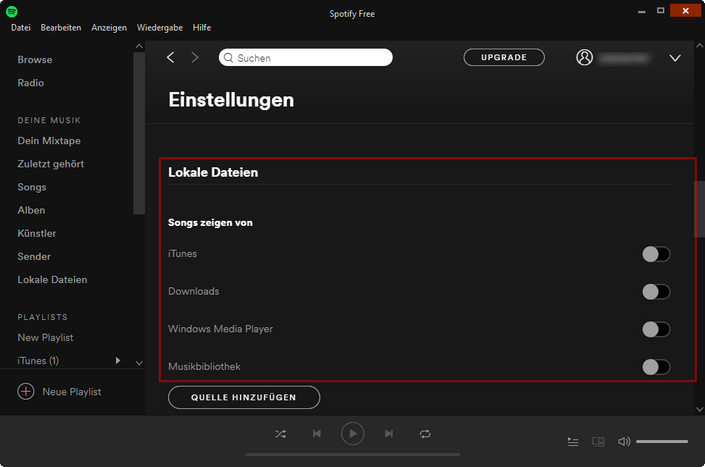The height and width of the screenshot is (467, 705).
Task: Click the magnifier icon in search box
Action: point(228,58)
